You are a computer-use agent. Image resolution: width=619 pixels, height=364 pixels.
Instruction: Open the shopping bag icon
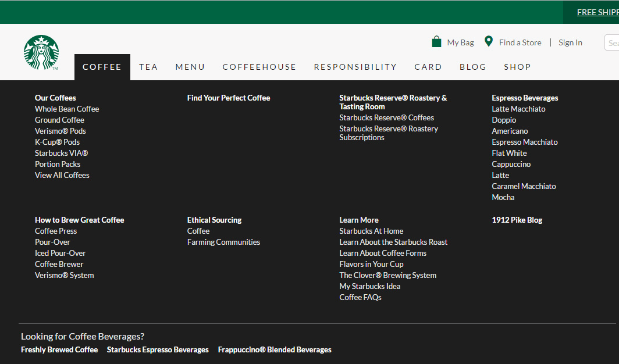(436, 41)
